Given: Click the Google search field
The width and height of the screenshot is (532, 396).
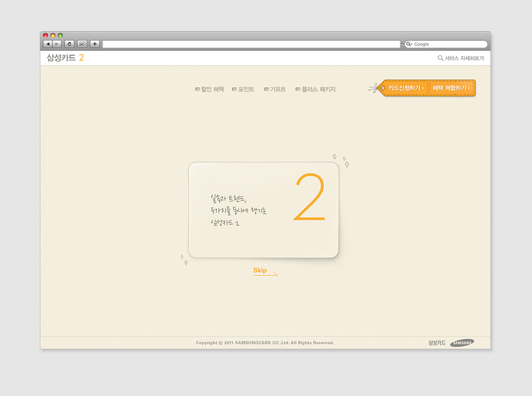Looking at the screenshot, I should coord(446,44).
